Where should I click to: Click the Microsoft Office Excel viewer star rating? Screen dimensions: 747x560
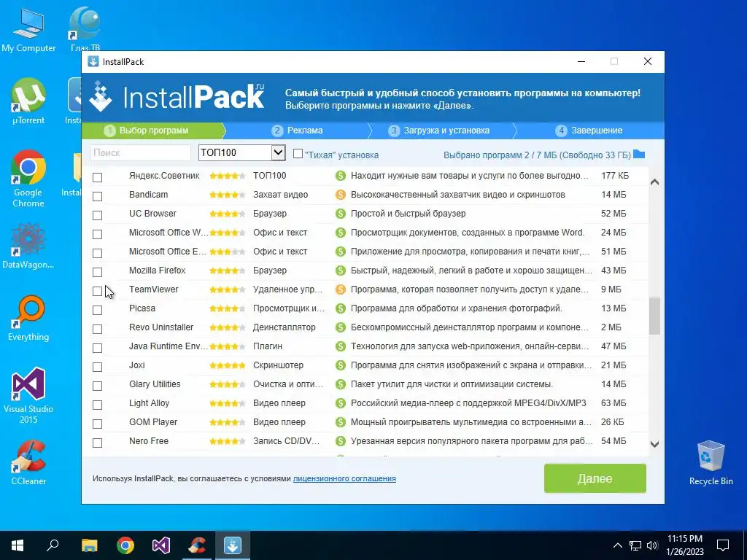[x=228, y=252]
